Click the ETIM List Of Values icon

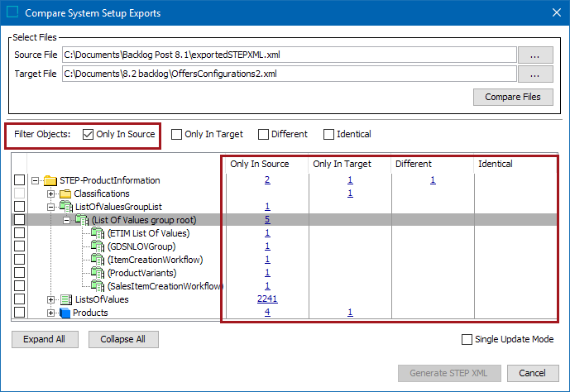97,233
